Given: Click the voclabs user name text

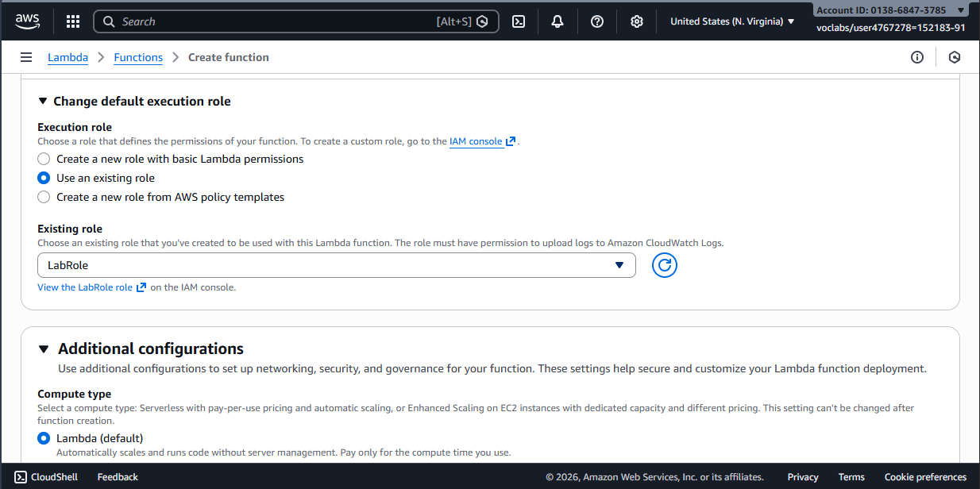Looking at the screenshot, I should tap(891, 28).
